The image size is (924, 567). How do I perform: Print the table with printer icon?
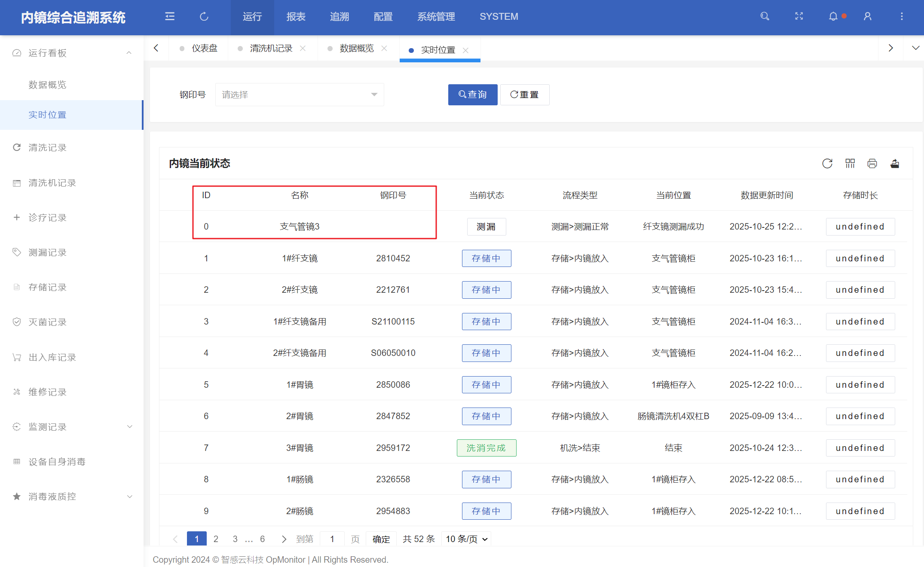872,163
